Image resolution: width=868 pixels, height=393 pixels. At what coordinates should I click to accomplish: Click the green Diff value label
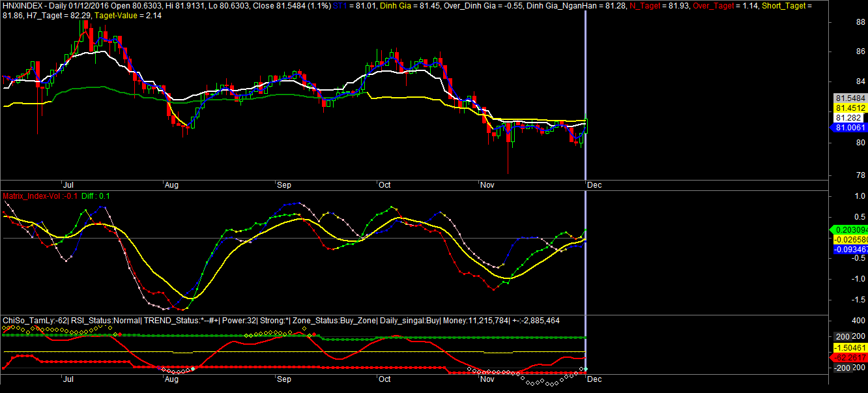click(96, 196)
